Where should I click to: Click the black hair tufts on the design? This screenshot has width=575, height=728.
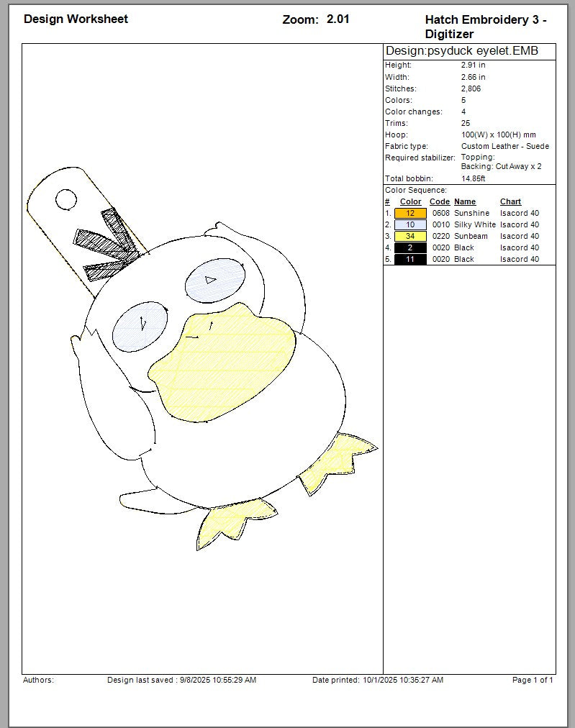pyautogui.click(x=108, y=245)
